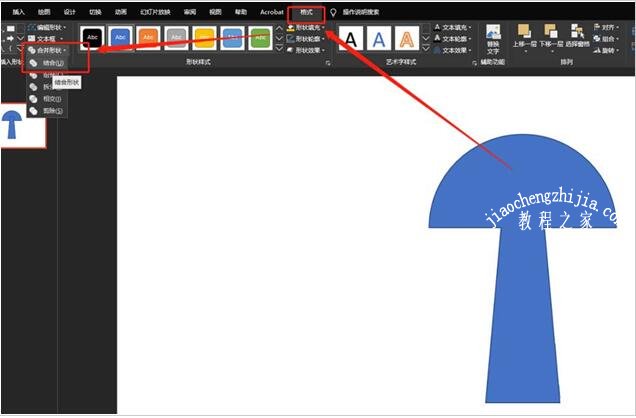Select the 格式 (Format) tab
The height and width of the screenshot is (418, 636).
[x=306, y=13]
